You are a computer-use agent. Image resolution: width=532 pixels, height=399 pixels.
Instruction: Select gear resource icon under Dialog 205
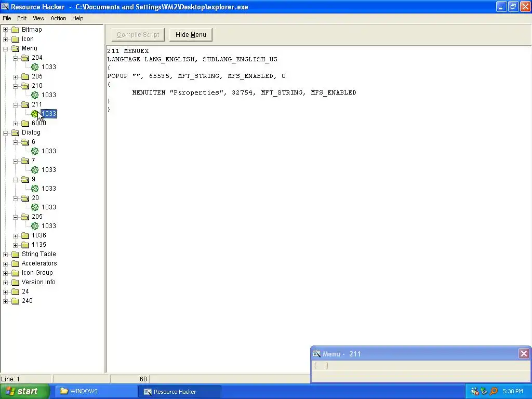(35, 226)
